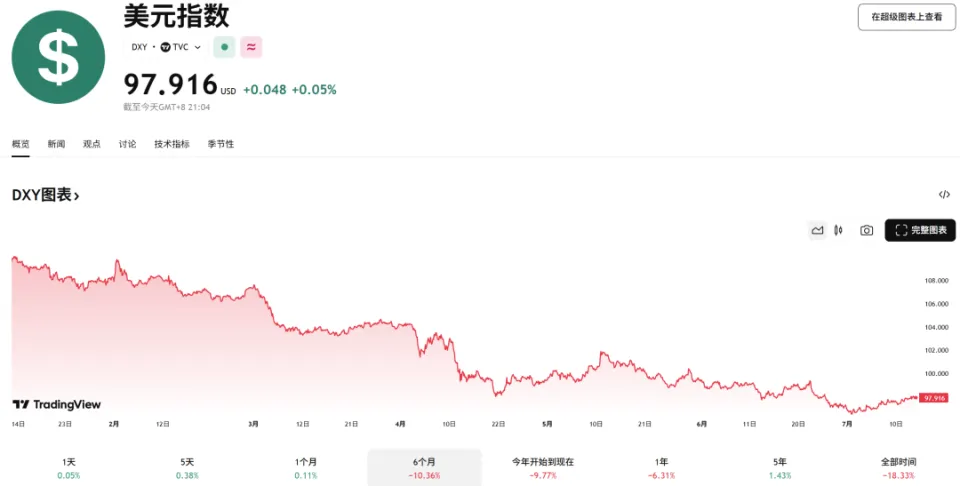The height and width of the screenshot is (486, 960).
Task: Switch to the candlestick chart style icon
Action: coord(838,230)
